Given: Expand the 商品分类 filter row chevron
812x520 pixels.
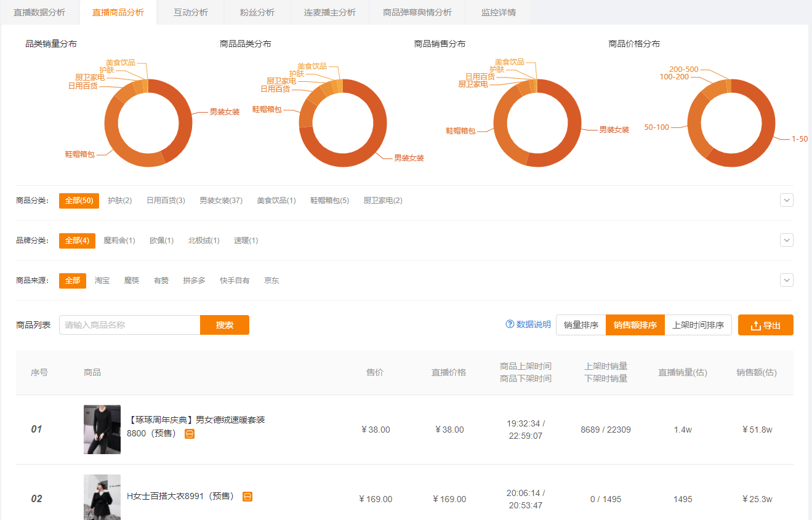Looking at the screenshot, I should [786, 200].
